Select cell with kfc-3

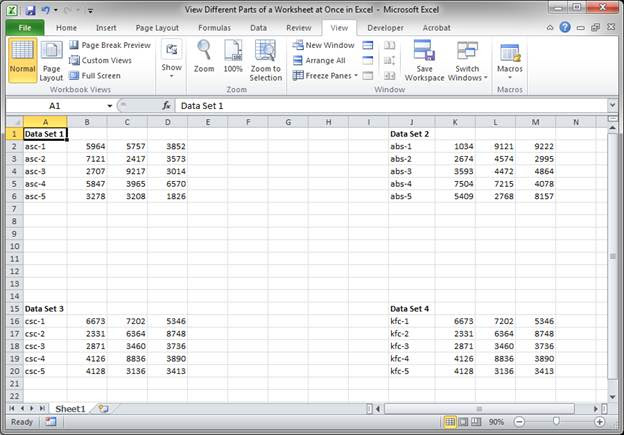click(x=411, y=346)
